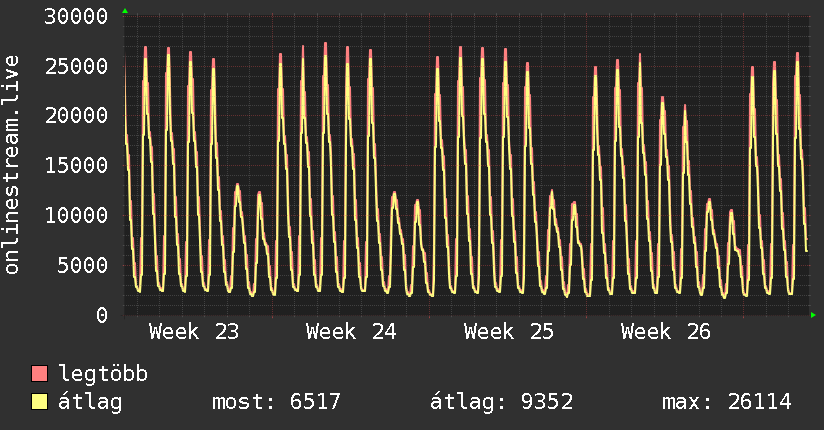Click the green arrow atop the y-axis
The height and width of the screenshot is (430, 824).
125,11
